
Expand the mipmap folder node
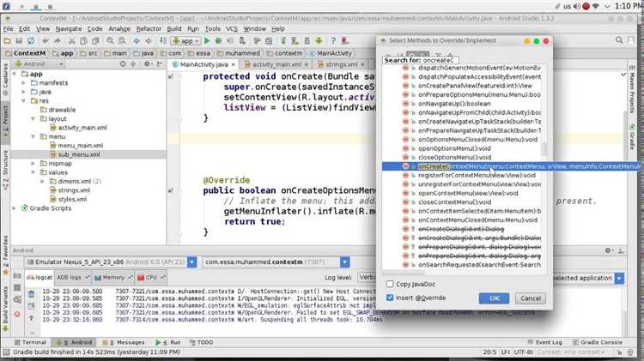coord(33,163)
